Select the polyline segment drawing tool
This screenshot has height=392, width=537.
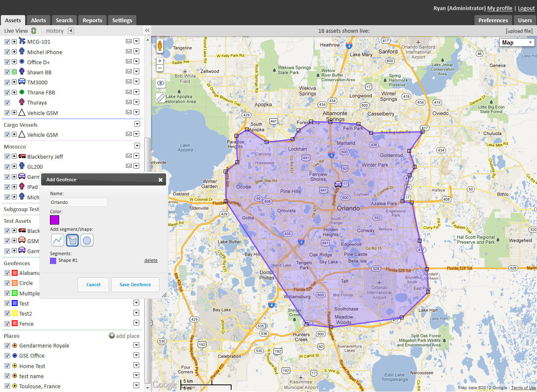pyautogui.click(x=57, y=240)
